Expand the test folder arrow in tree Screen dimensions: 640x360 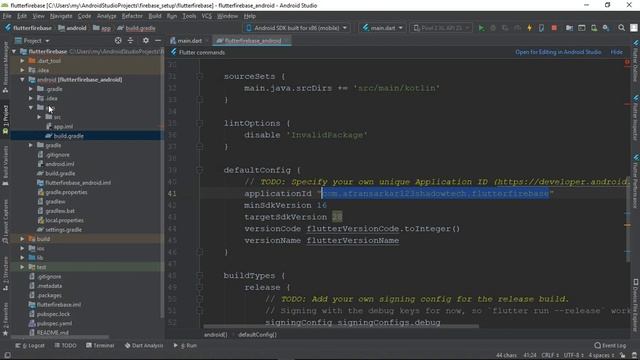[x=22, y=267]
